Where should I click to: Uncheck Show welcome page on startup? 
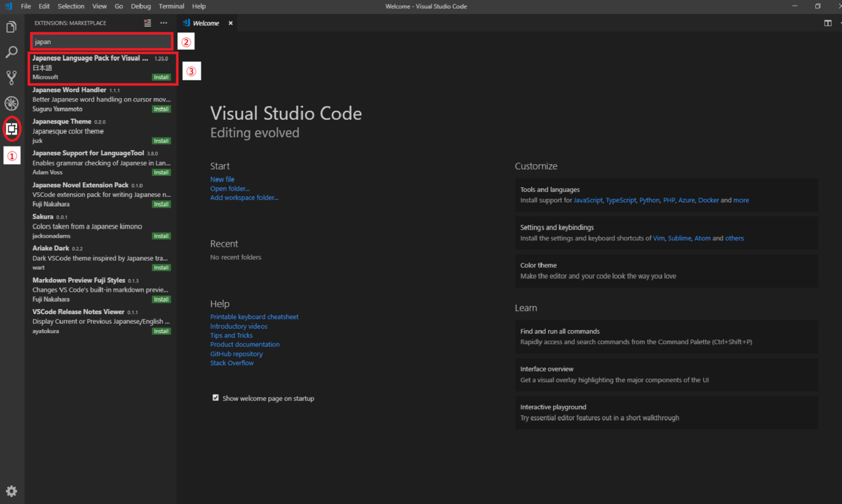pyautogui.click(x=216, y=398)
